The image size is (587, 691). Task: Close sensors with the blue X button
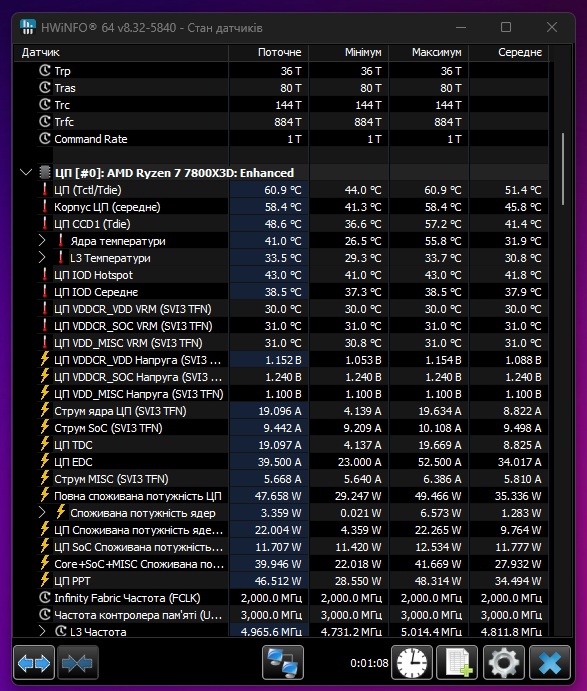550,663
